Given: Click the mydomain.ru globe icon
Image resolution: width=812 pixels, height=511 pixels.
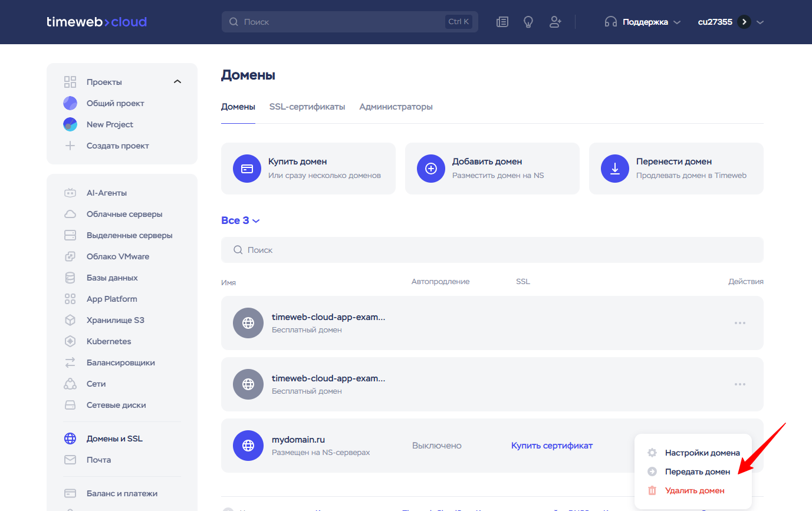Looking at the screenshot, I should [248, 446].
